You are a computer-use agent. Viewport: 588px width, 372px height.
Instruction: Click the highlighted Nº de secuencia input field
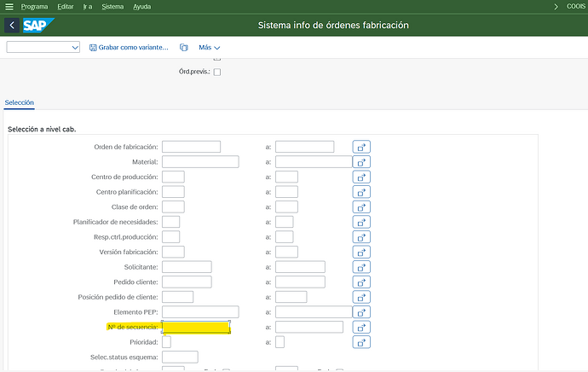click(x=196, y=327)
